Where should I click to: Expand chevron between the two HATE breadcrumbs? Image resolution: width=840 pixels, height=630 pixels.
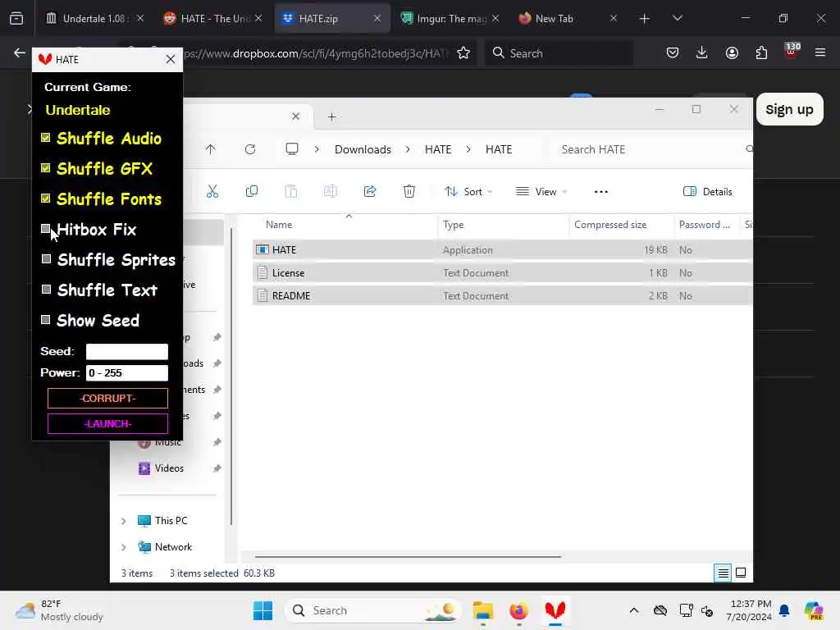[468, 149]
